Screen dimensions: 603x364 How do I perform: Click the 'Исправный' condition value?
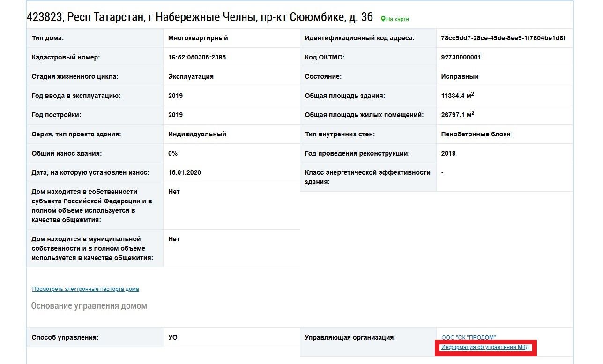click(460, 76)
